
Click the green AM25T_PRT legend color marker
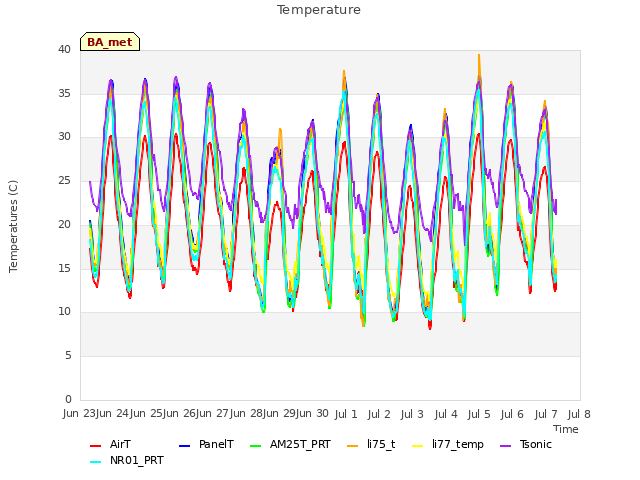[256, 445]
